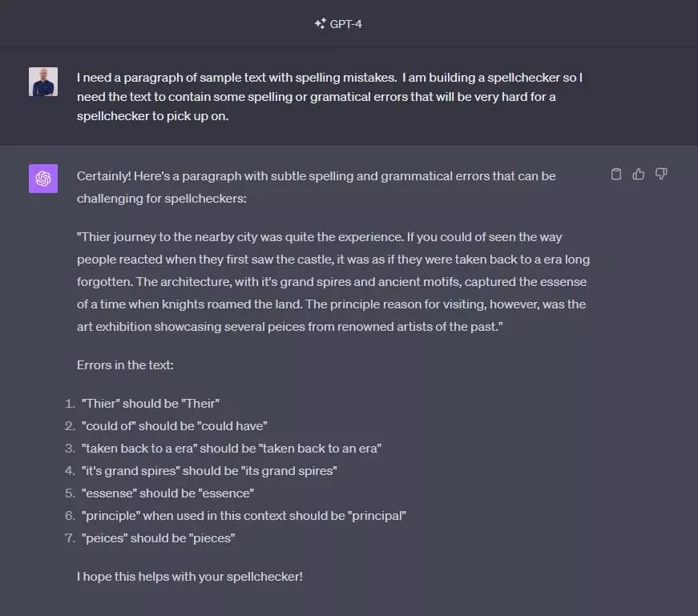Select the "peices" should be "pieces" item

(157, 537)
